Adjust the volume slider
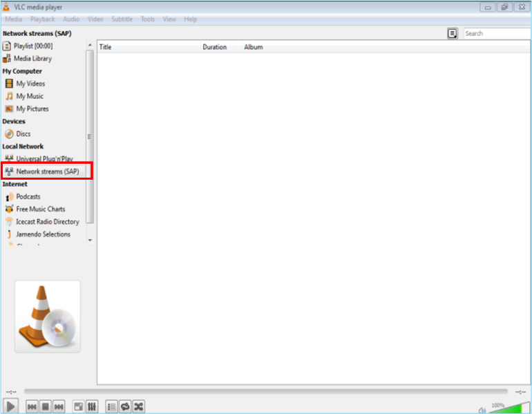The width and height of the screenshot is (532, 414). click(509, 408)
